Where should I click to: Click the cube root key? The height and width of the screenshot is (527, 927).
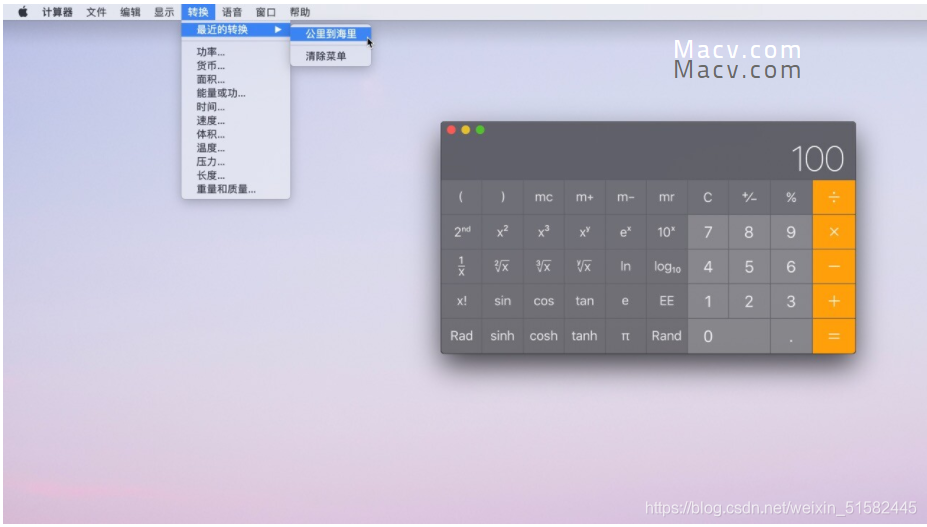(543, 267)
